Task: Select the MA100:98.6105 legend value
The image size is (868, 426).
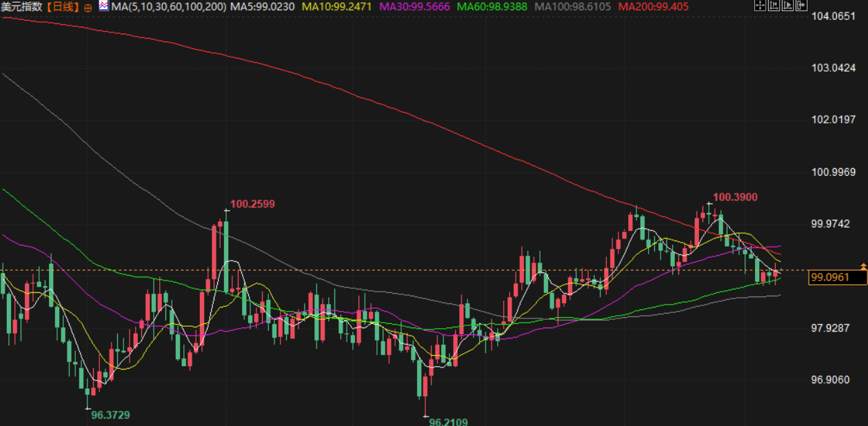Action: tap(574, 7)
